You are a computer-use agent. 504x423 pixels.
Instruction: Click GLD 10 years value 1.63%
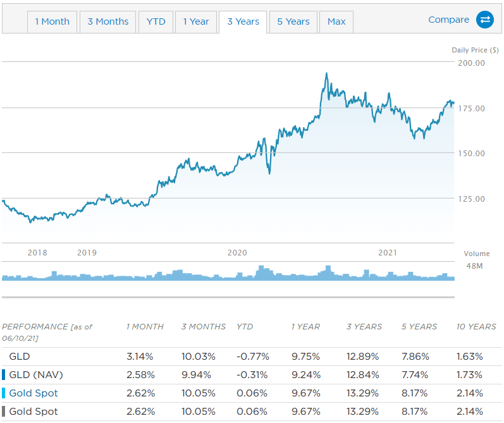point(470,357)
